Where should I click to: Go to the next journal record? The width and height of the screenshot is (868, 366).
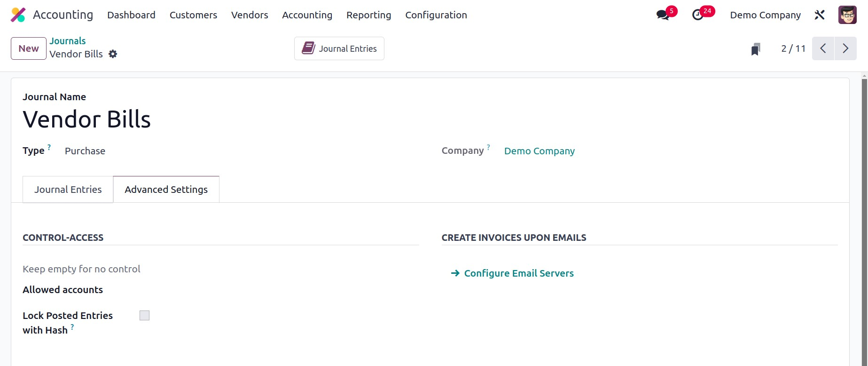pos(845,48)
